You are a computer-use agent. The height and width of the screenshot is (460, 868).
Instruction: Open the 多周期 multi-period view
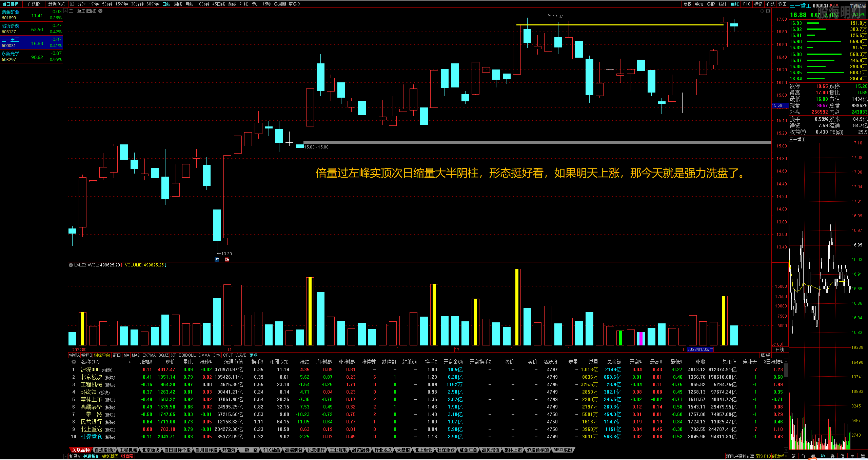click(280, 4)
